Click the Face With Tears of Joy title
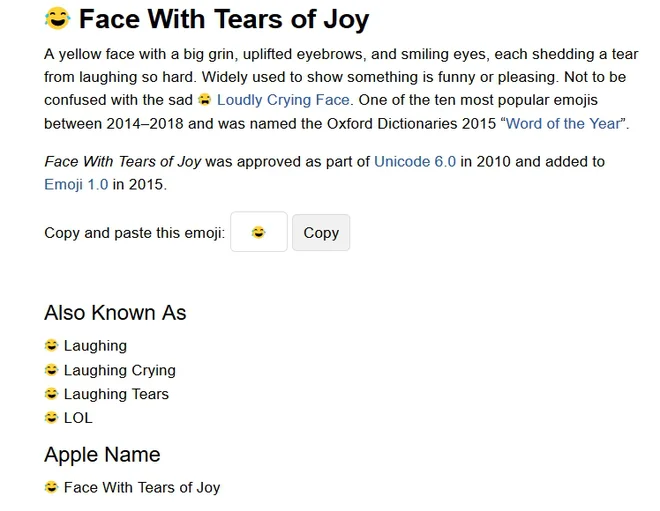The image size is (660, 511). tap(224, 19)
